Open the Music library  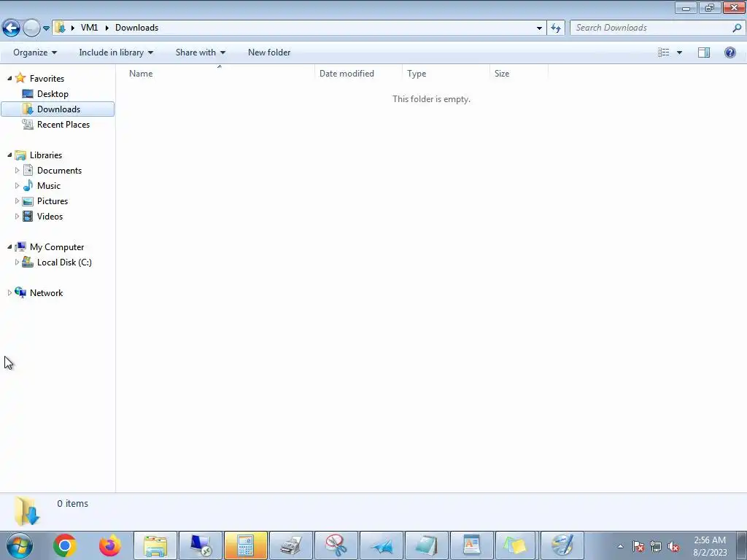pos(49,186)
